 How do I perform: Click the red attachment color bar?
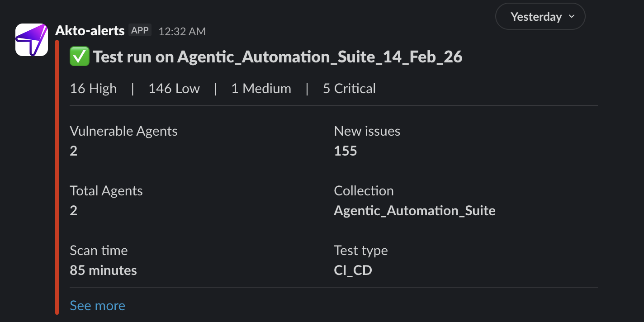(57, 176)
